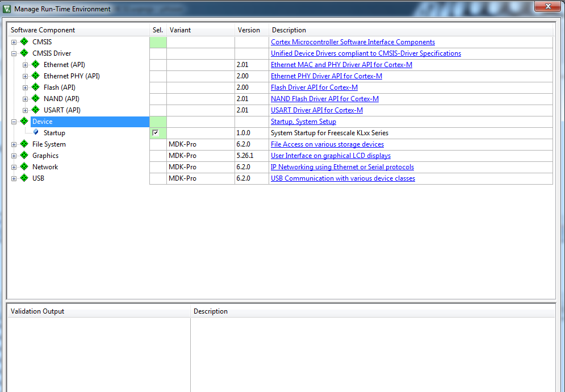Screen dimensions: 565x392
Task: Click the CMSIS Driver component diamond icon
Action: pyautogui.click(x=24, y=53)
